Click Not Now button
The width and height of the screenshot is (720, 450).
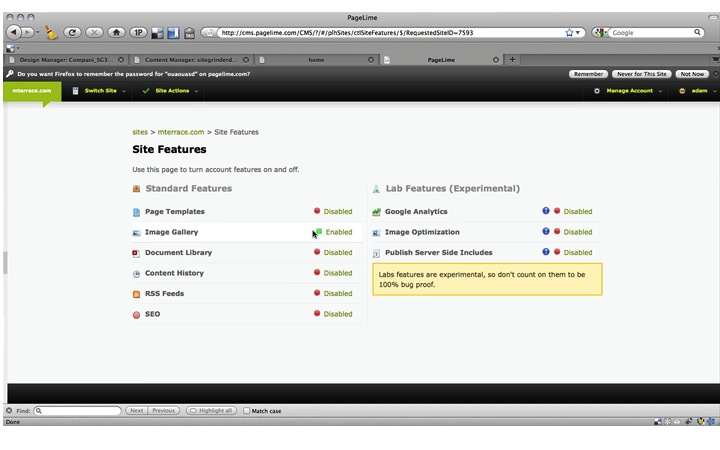click(x=692, y=74)
